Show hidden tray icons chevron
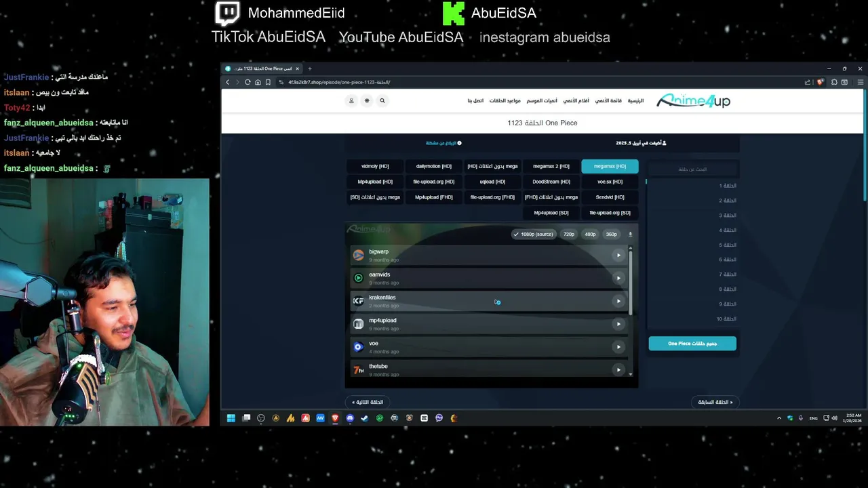The width and height of the screenshot is (868, 488). (779, 418)
